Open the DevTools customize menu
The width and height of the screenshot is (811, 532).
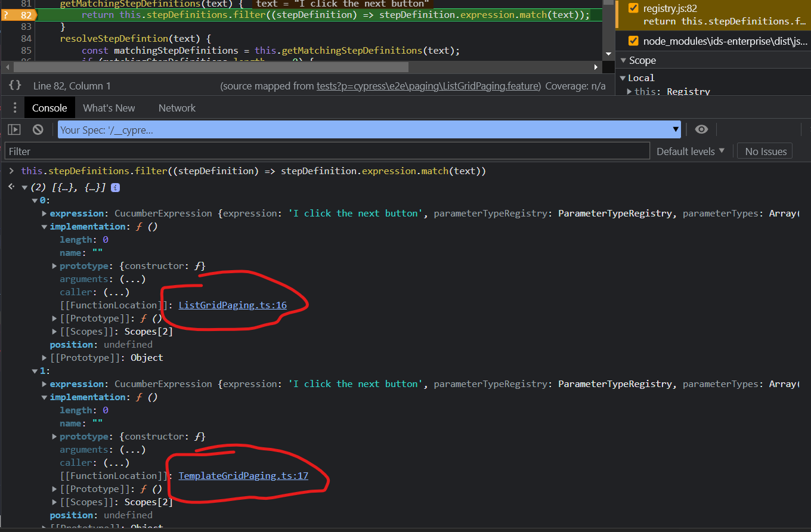pyautogui.click(x=14, y=107)
